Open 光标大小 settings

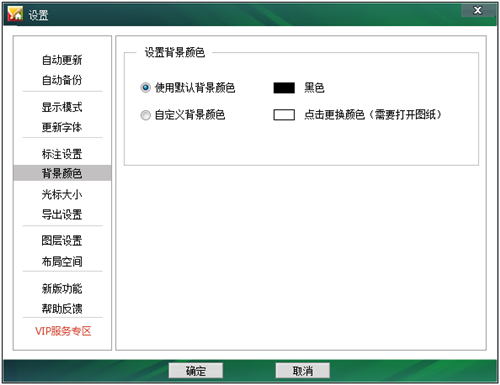(62, 194)
